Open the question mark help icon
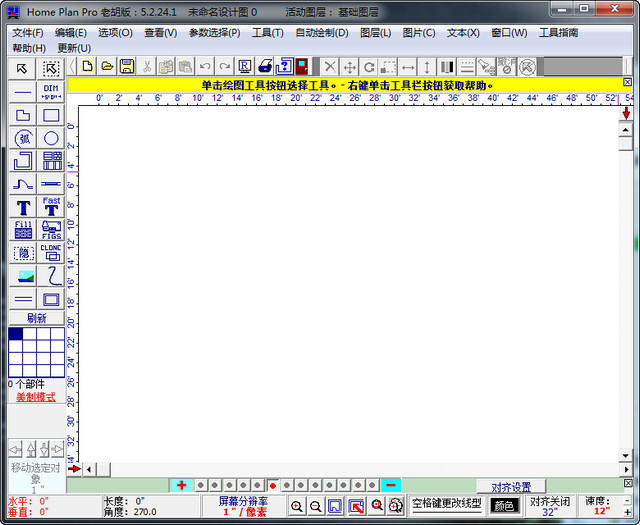640x525 pixels. (284, 66)
